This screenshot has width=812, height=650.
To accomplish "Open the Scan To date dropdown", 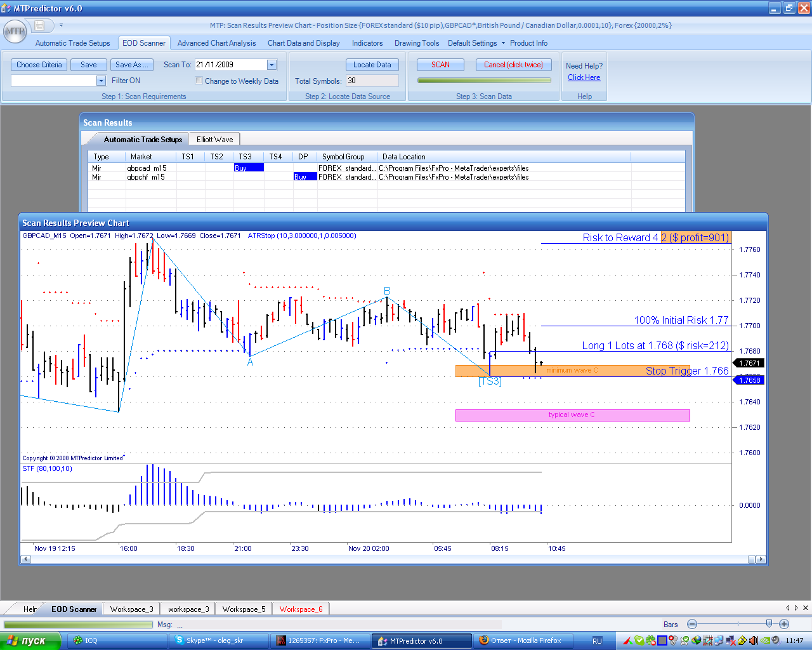I will (272, 65).
